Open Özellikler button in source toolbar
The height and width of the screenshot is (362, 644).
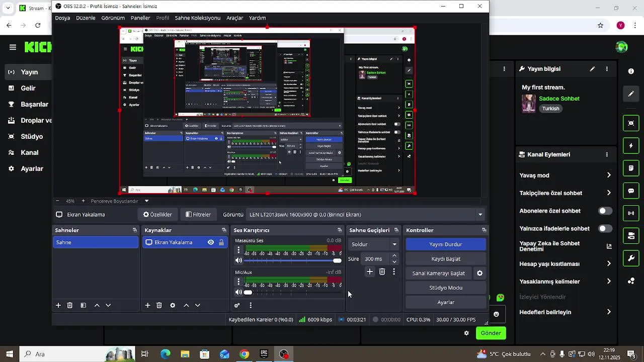(x=157, y=214)
